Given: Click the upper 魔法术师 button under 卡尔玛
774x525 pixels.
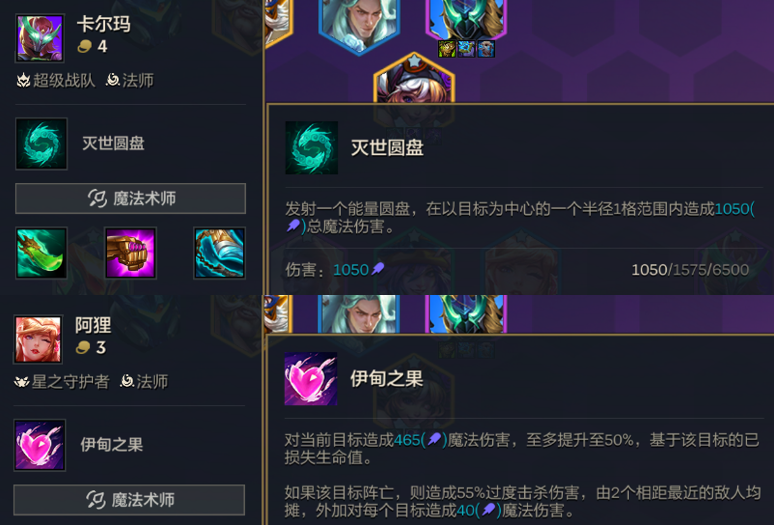Looking at the screenshot, I should coord(130,198).
